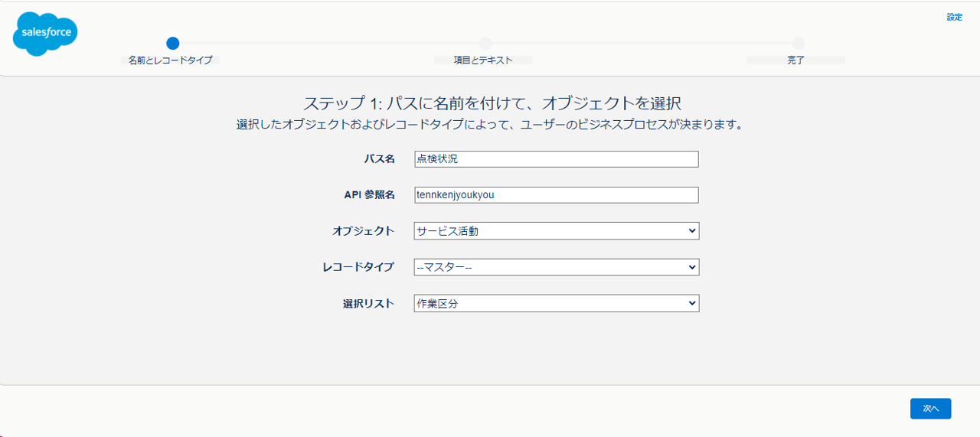This screenshot has width=980, height=437.
Task: Open the レコードタイプ dropdown
Action: [x=557, y=267]
